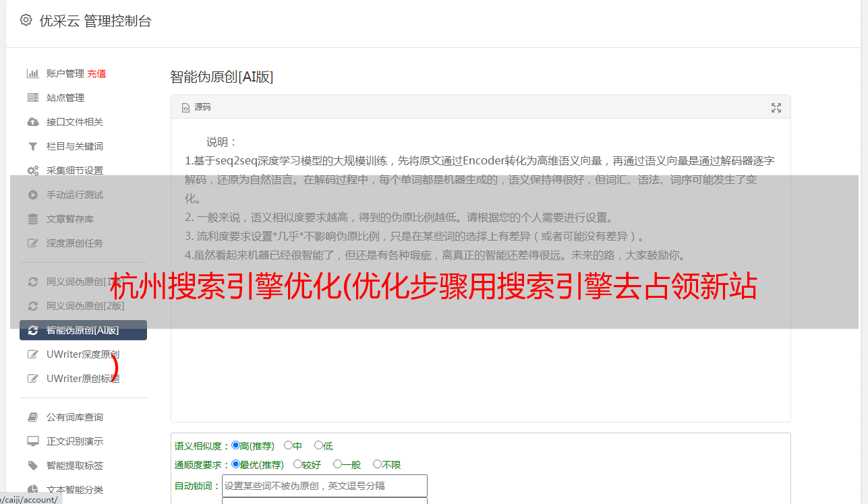Click the 语义相似度： label
Viewport: 868px width, 504px height.
click(202, 446)
